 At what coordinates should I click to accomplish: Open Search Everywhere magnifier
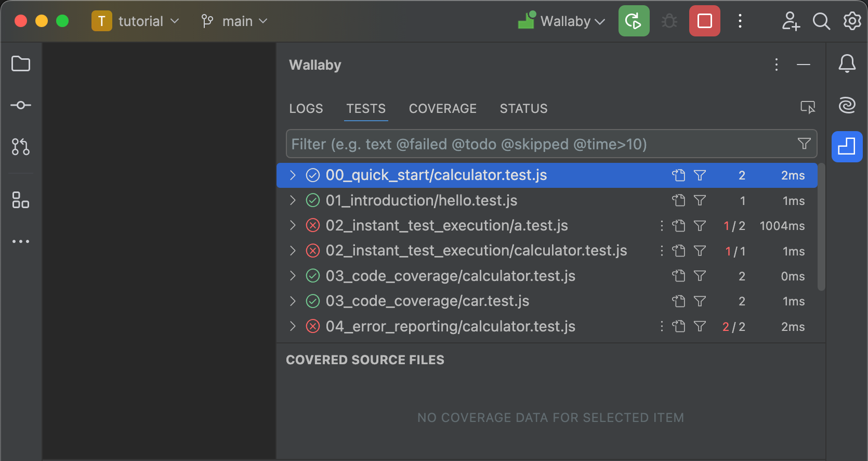[x=821, y=21]
